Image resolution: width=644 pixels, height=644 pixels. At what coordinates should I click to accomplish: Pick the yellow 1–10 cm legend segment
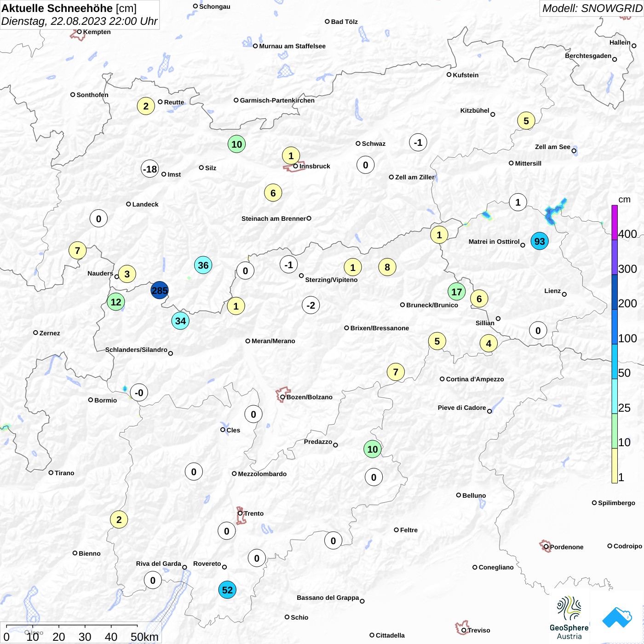(x=615, y=466)
